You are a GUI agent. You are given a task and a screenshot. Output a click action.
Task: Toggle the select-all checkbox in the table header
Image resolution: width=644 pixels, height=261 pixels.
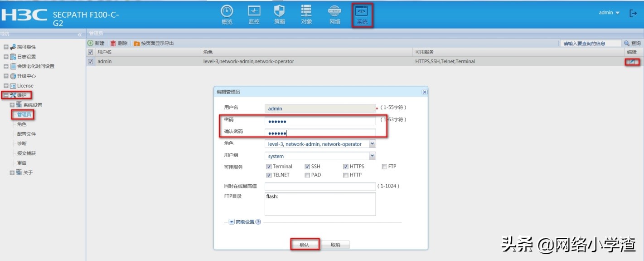pos(91,52)
